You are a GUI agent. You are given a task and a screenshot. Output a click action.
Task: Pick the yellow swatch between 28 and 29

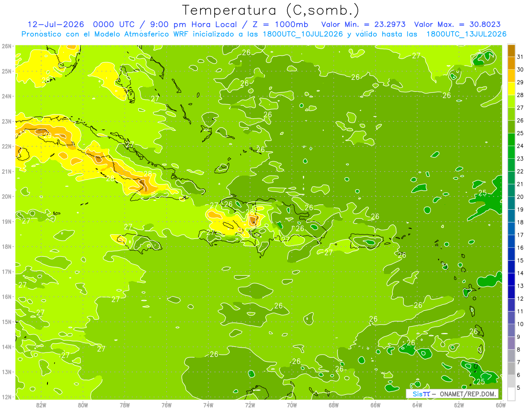coord(512,88)
